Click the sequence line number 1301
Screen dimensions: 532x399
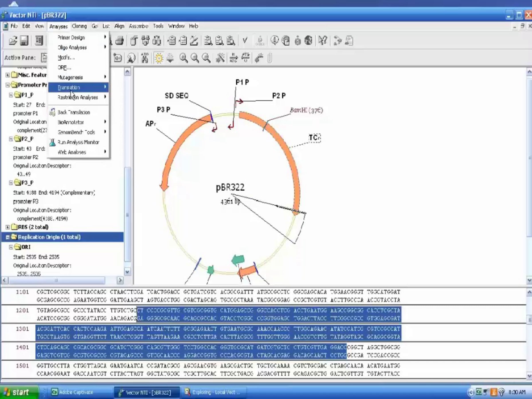point(22,329)
